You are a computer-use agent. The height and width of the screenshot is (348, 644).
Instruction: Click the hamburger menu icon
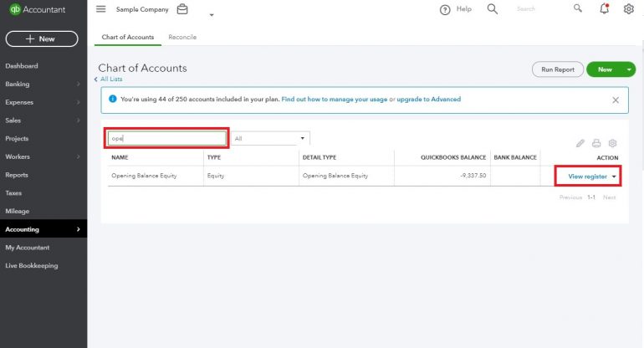click(101, 9)
